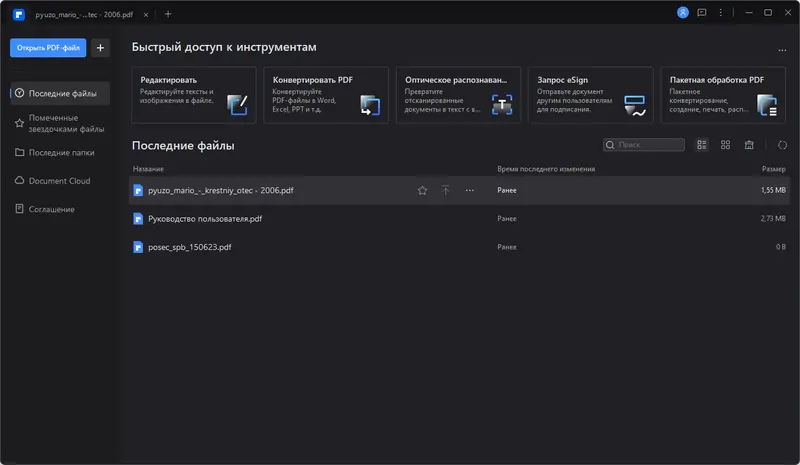Image resolution: width=800 pixels, height=465 pixels.
Task: Expand more quick access tools
Action: click(782, 49)
